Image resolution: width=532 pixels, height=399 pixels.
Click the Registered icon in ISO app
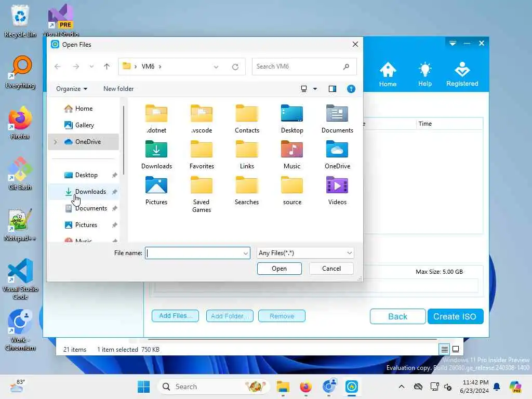point(462,74)
